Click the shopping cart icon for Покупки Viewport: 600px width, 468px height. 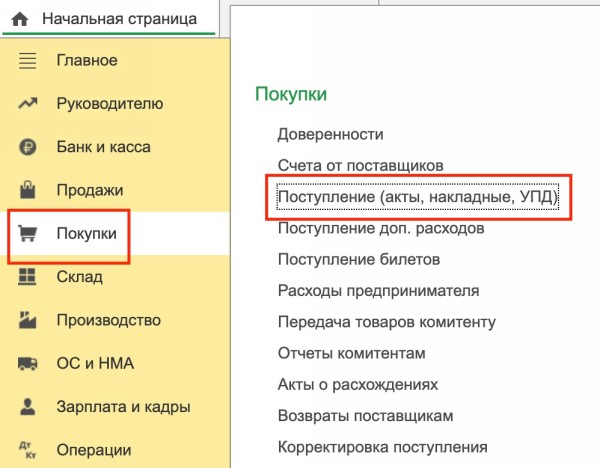(x=28, y=234)
